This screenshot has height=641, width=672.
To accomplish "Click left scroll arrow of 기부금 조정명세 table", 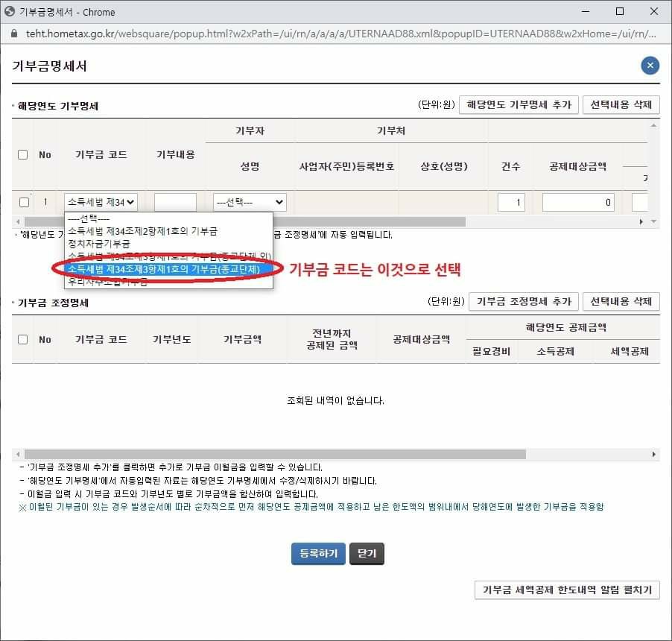I will pyautogui.click(x=16, y=454).
